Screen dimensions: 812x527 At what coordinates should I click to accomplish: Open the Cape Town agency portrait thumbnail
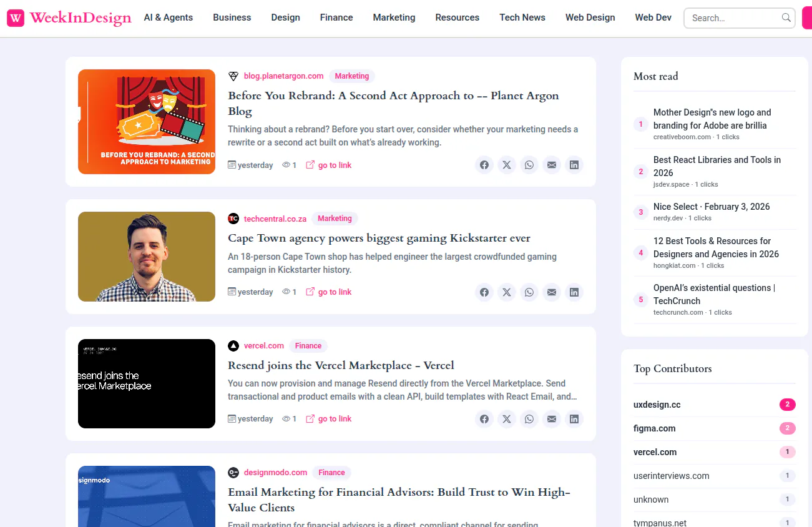[147, 257]
